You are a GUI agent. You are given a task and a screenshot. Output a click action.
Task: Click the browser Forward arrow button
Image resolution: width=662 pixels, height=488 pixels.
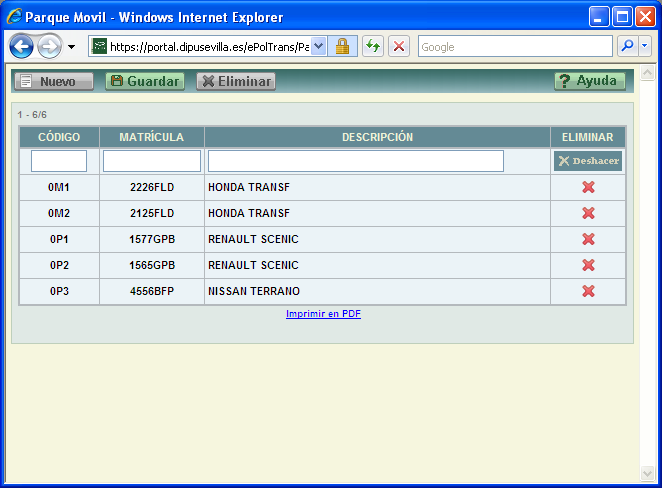tap(49, 46)
